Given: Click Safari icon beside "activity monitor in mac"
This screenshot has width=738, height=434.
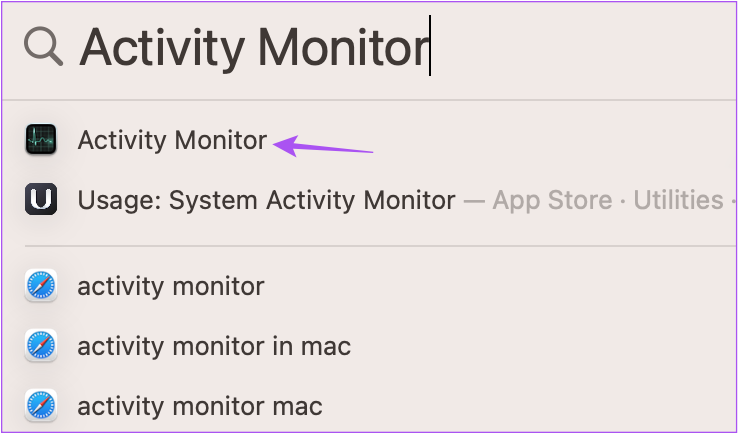Looking at the screenshot, I should coord(43,347).
